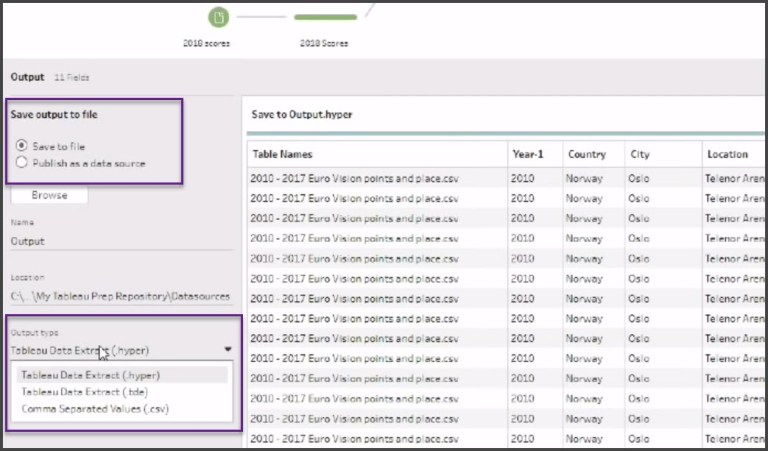768x451 pixels.
Task: Click the Output pane title
Action: click(27, 77)
